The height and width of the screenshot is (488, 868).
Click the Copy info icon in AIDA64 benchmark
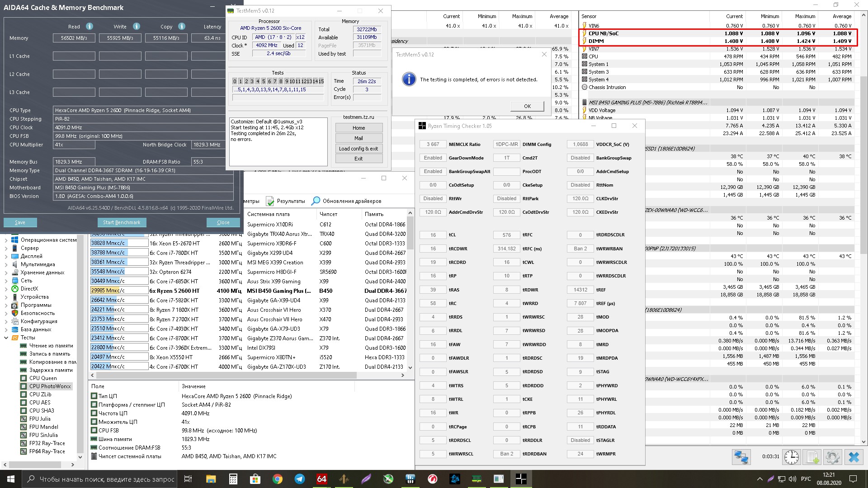(182, 26)
